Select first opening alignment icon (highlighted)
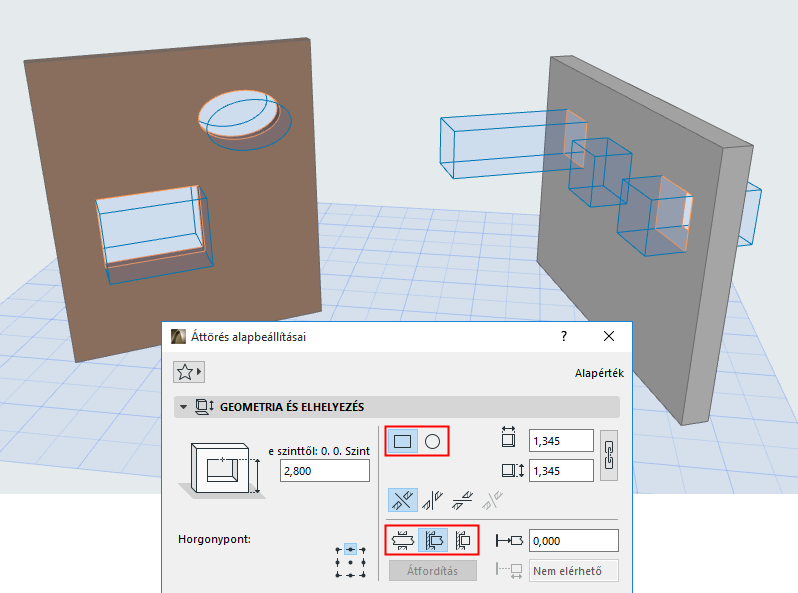Viewport: 798px width, 593px height. [403, 500]
